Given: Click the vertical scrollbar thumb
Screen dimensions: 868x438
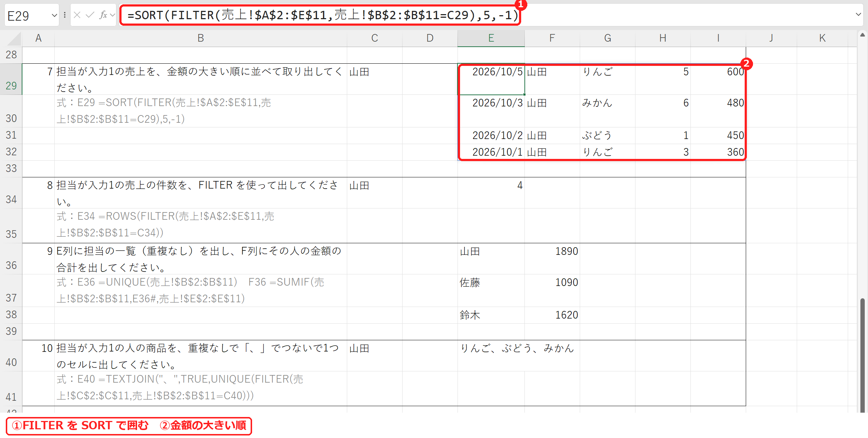Looking at the screenshot, I should tap(863, 355).
